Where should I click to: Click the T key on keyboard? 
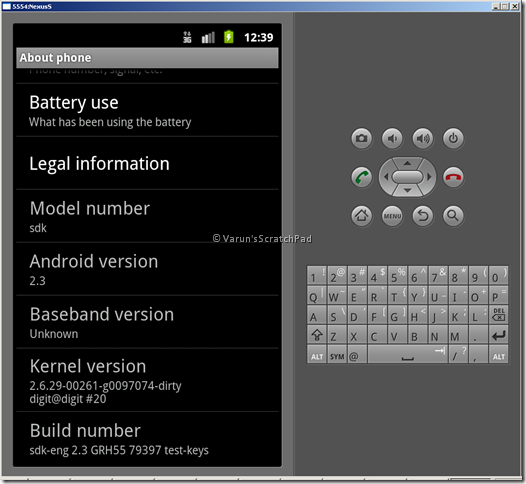(398, 295)
